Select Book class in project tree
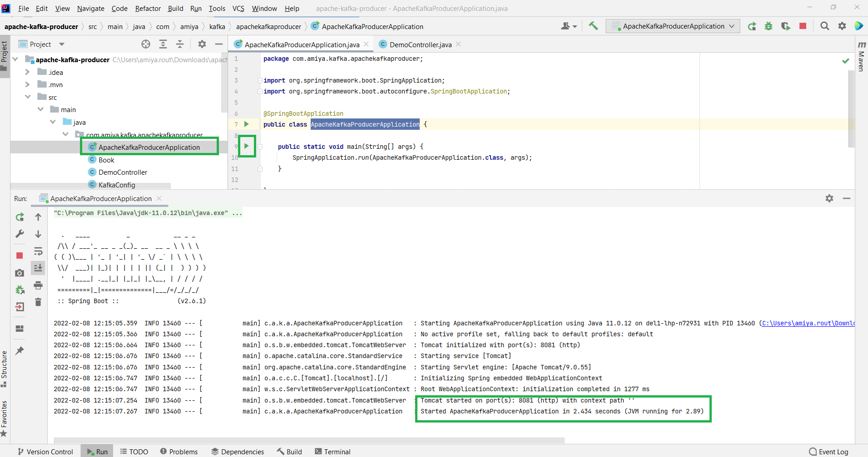Screen dimensions: 868x457 click(106, 160)
